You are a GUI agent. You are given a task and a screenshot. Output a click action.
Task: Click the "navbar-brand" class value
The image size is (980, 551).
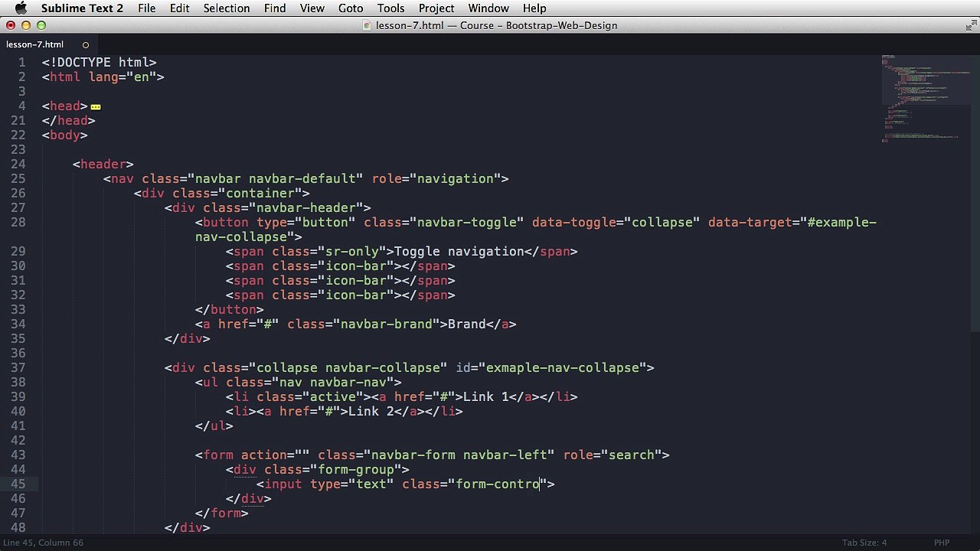(387, 324)
